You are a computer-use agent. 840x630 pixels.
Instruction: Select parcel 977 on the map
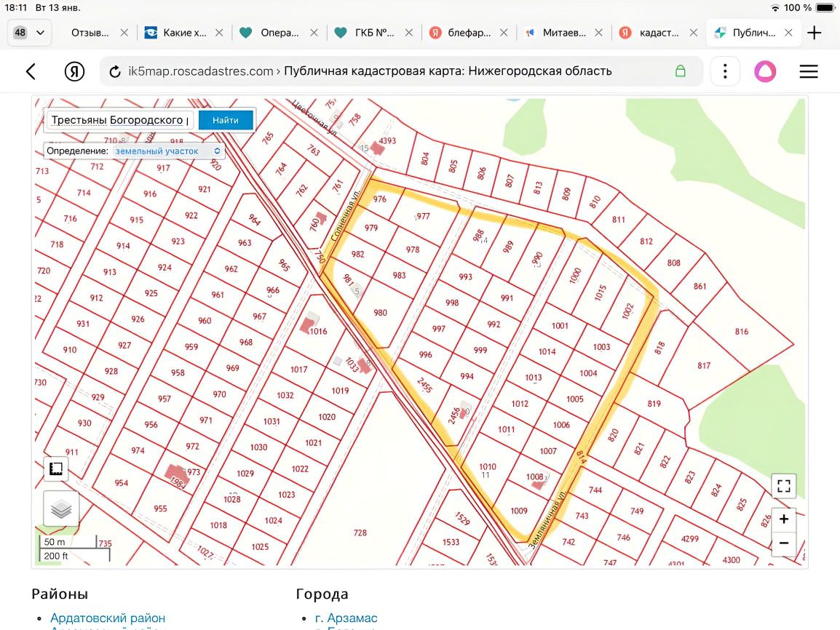pos(423,216)
